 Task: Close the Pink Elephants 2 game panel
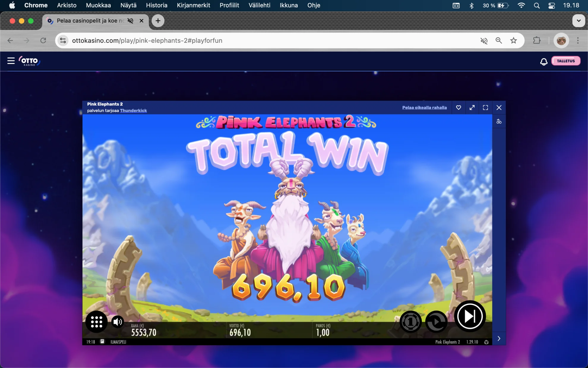point(499,108)
